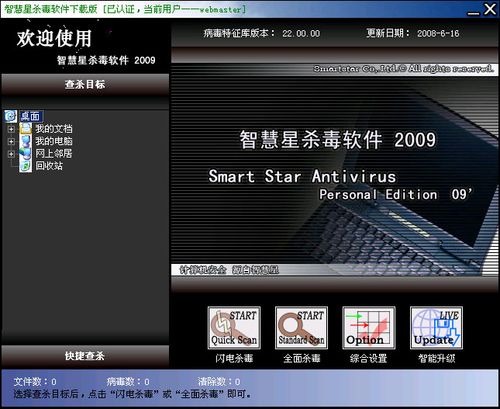
Task: Click the 网上邻居 network icon
Action: click(25, 153)
